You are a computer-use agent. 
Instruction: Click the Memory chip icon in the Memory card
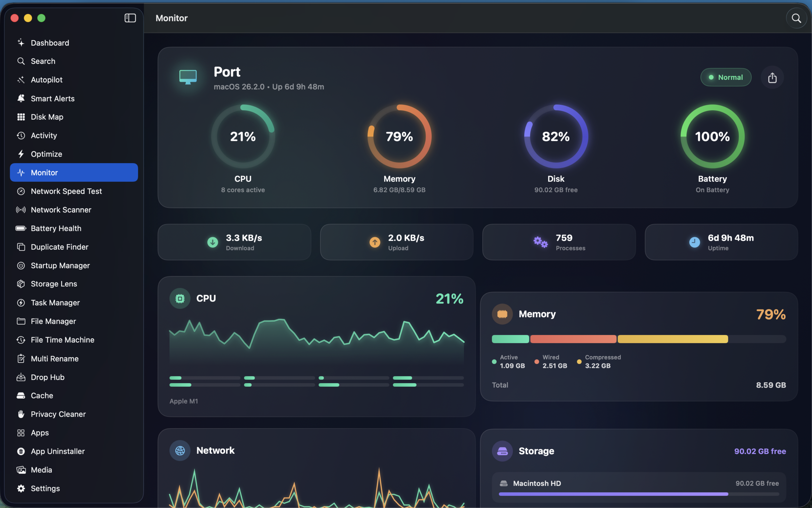[502, 314]
